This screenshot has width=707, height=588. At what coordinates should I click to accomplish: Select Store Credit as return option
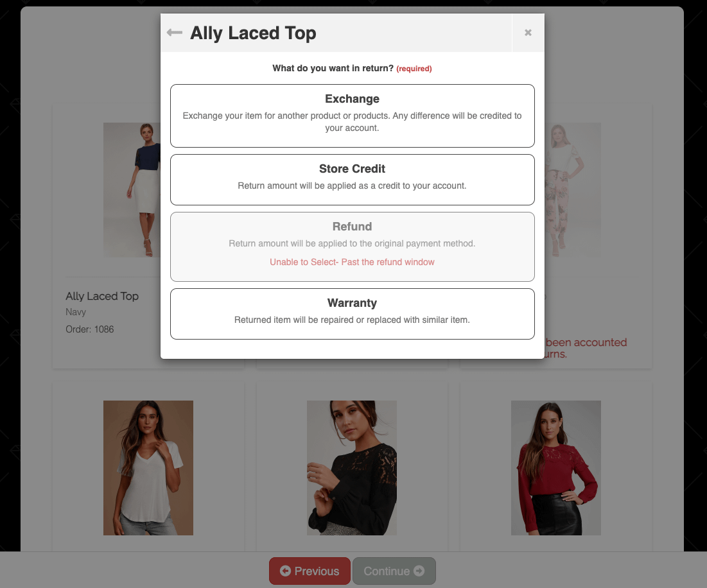click(x=352, y=180)
